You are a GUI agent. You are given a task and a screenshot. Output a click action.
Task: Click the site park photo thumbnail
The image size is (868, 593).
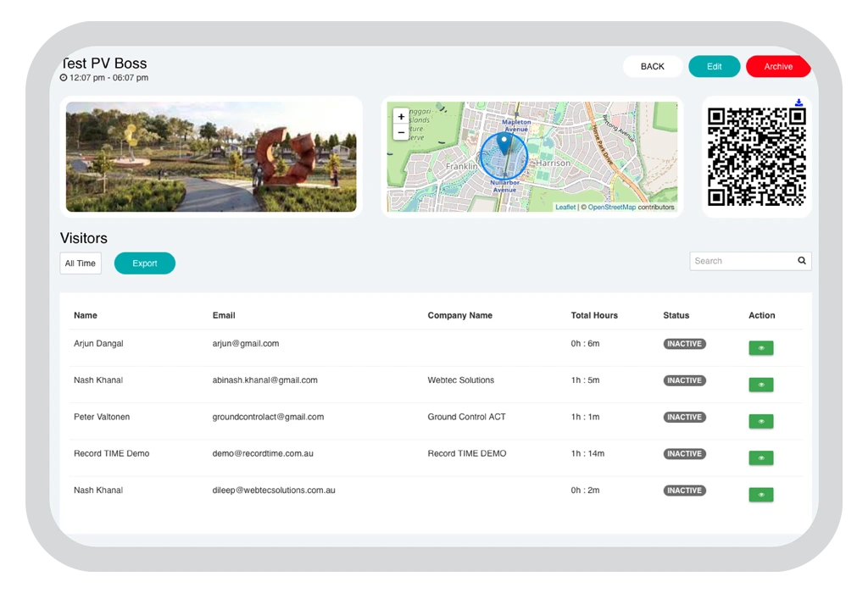point(211,157)
